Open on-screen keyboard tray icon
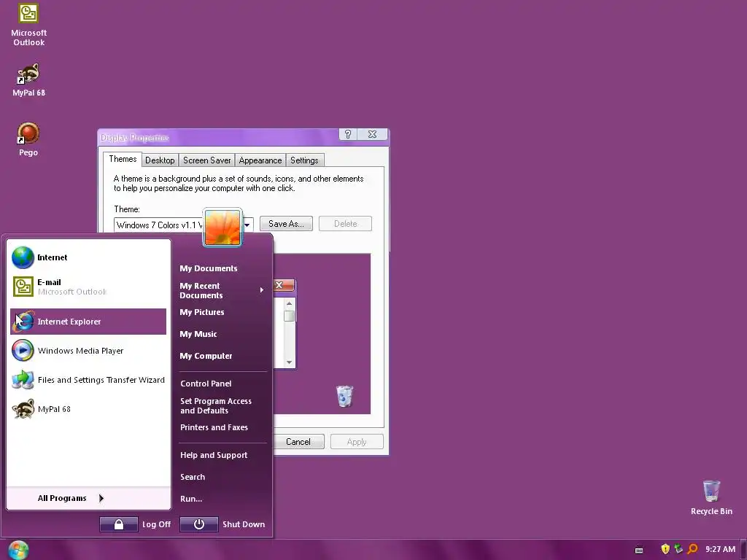747x560 pixels. click(639, 550)
